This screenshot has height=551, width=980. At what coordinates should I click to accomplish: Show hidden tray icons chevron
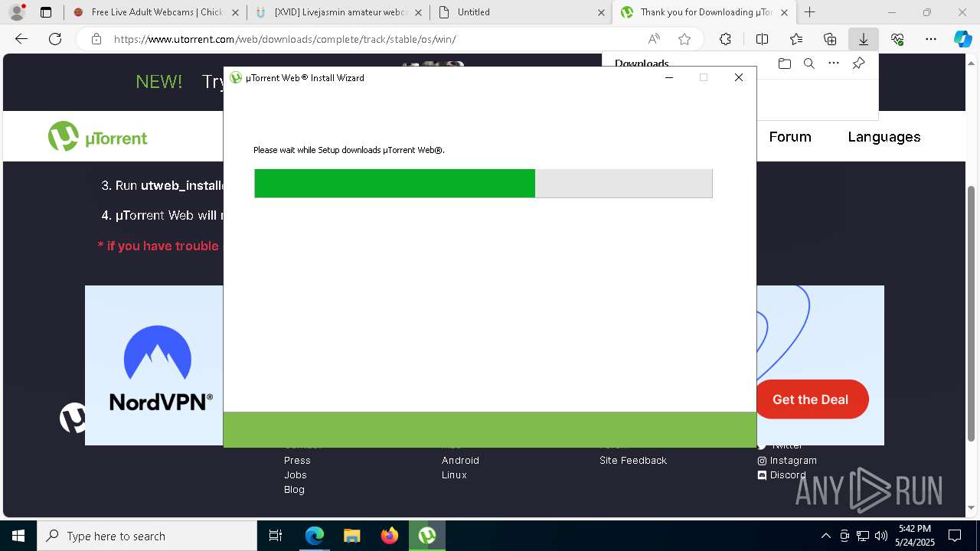825,536
